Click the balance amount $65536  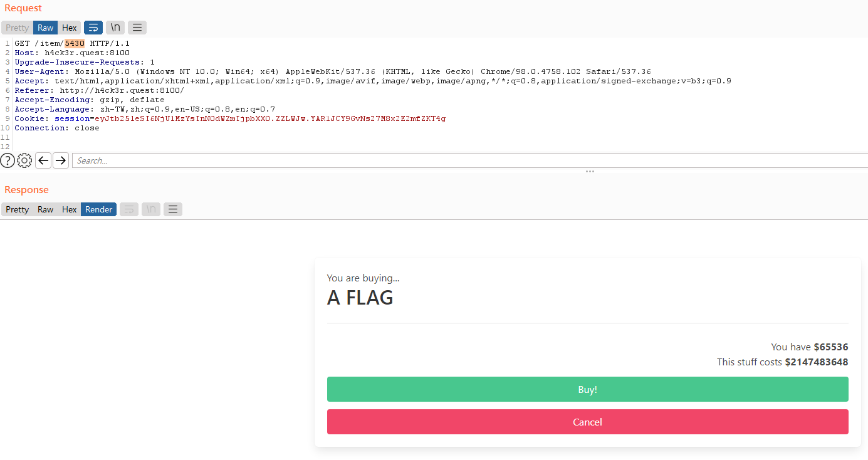point(831,347)
